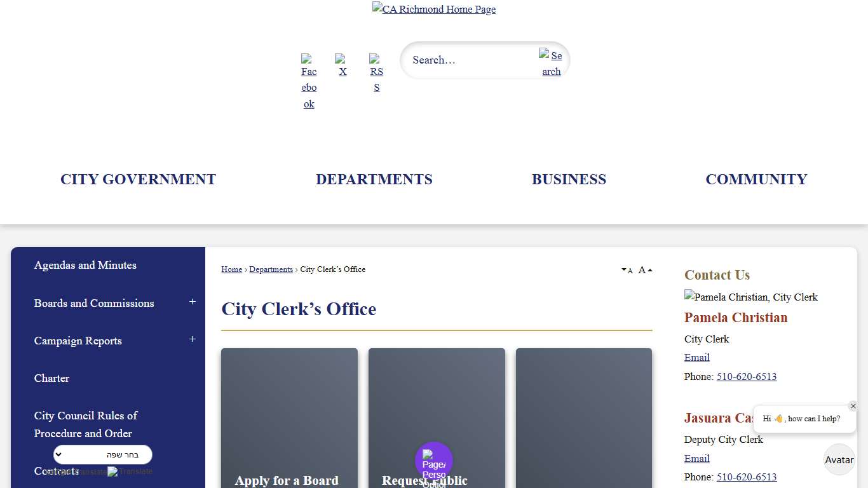
Task: Call phone number 510-620-6513 link
Action: 747,376
